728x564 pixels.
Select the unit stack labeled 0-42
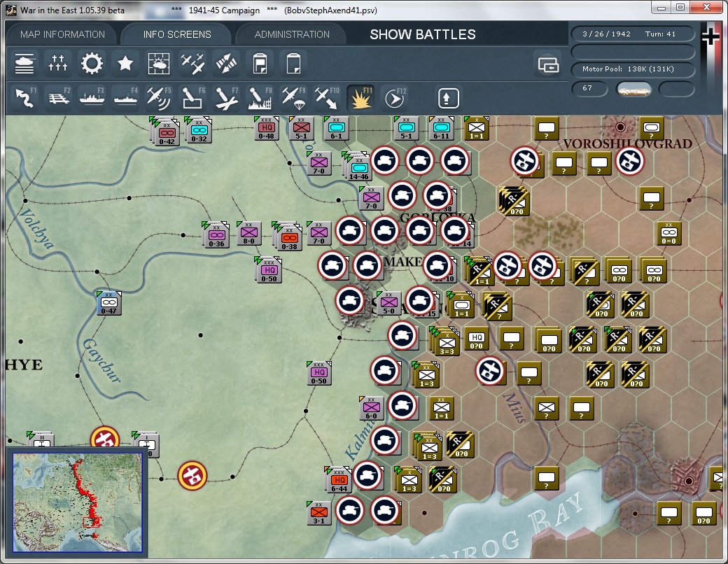click(165, 132)
